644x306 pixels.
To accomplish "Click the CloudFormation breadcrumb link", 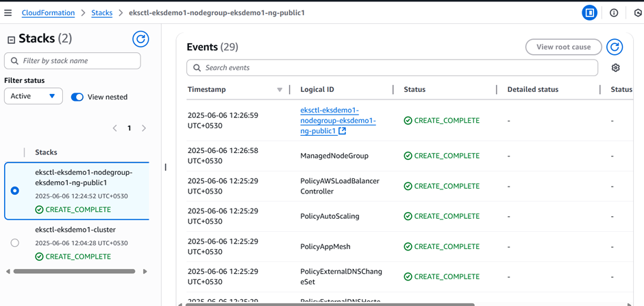I will [x=48, y=13].
